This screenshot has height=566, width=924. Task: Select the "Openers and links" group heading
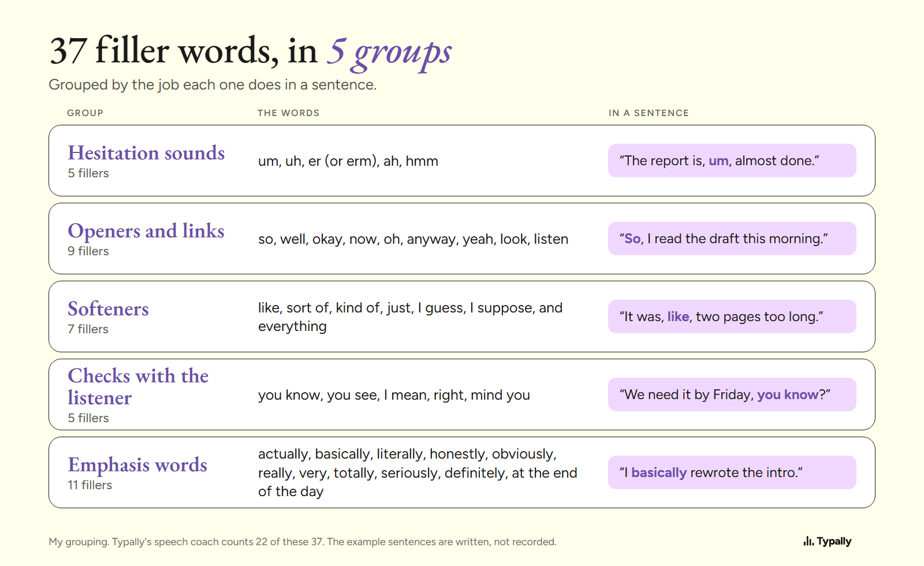(x=146, y=231)
